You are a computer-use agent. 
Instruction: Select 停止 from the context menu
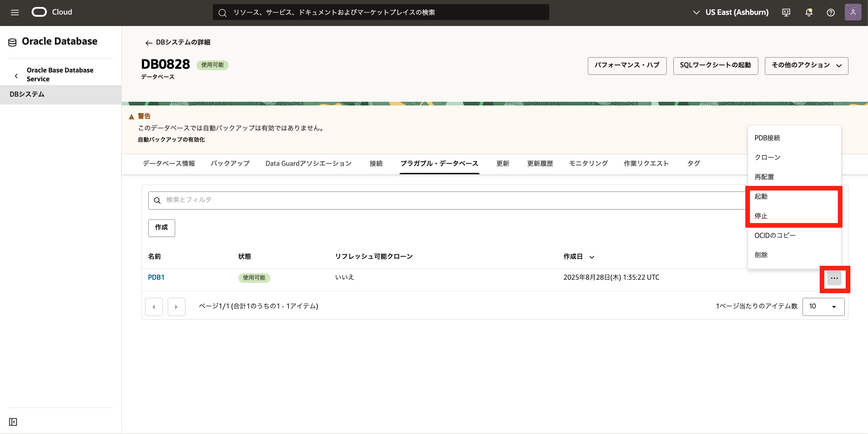(x=761, y=216)
